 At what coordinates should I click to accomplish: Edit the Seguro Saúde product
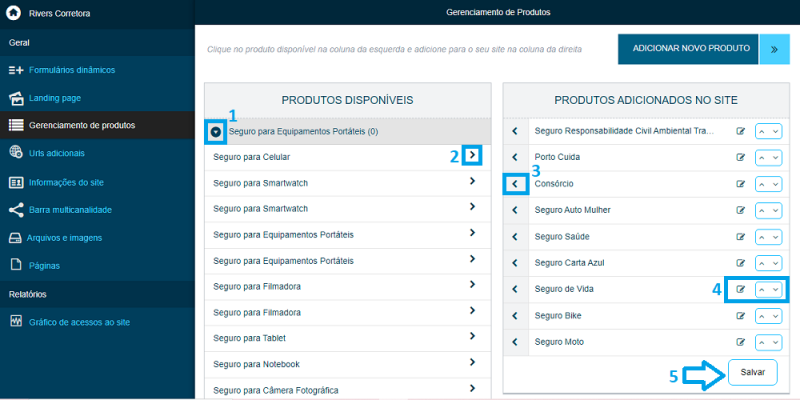pyautogui.click(x=740, y=237)
